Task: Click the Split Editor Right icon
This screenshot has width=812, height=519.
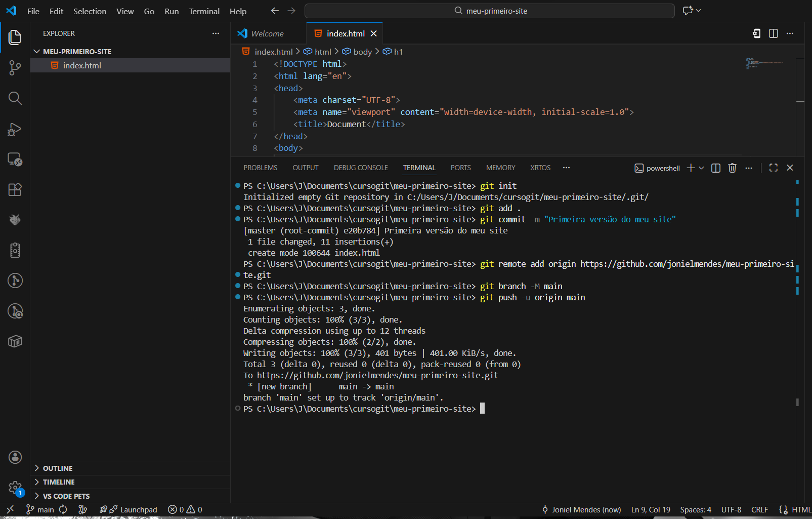Action: pyautogui.click(x=773, y=33)
